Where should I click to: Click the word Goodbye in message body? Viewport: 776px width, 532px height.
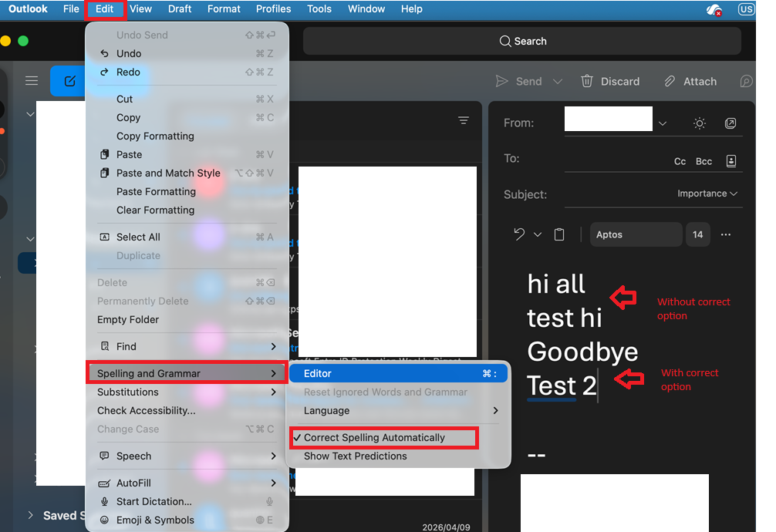[x=582, y=353]
